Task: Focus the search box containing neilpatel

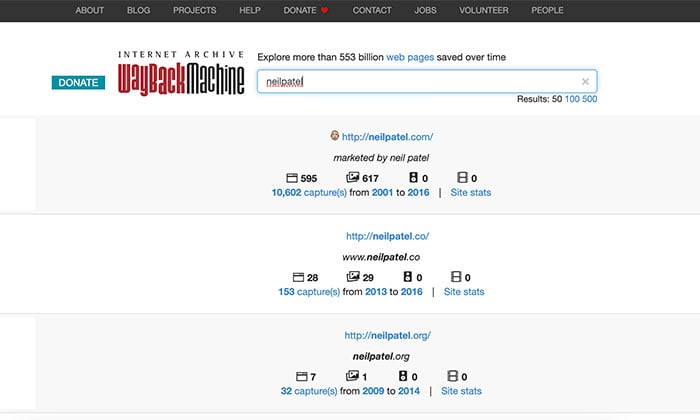Action: (x=427, y=81)
